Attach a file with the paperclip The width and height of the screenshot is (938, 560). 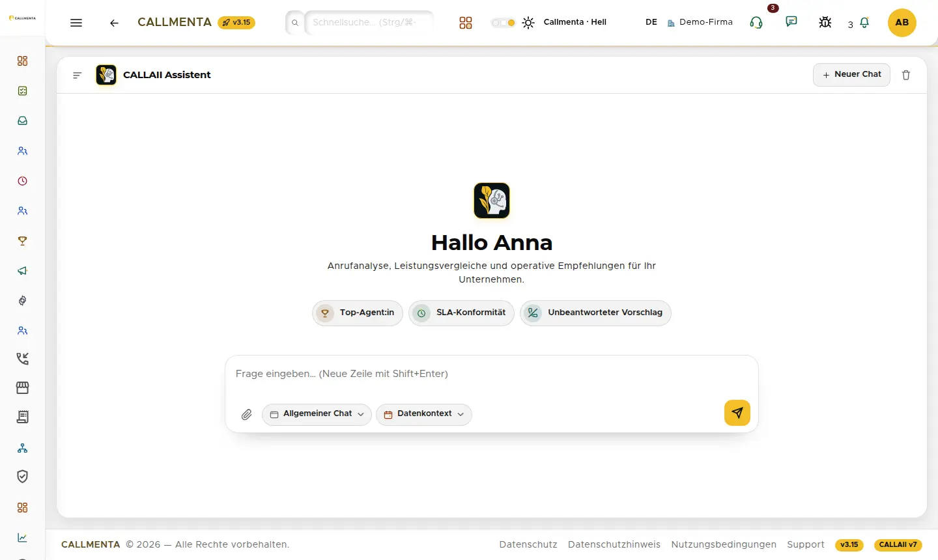pos(247,415)
